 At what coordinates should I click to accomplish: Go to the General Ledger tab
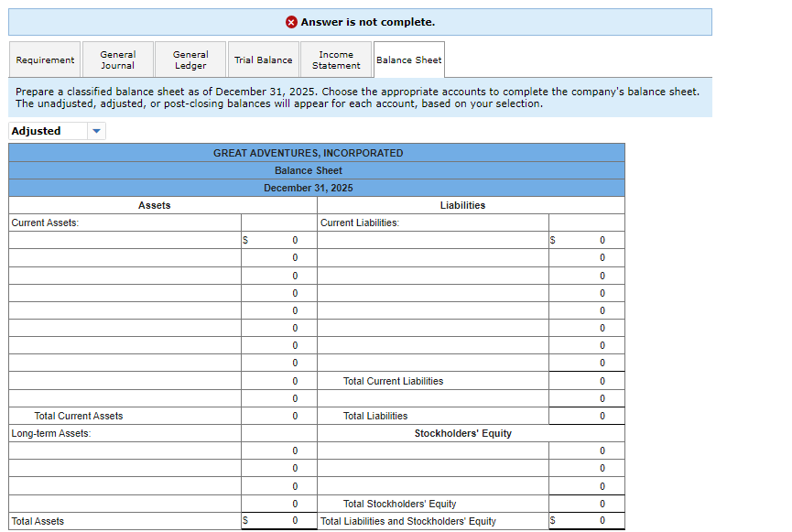click(190, 59)
